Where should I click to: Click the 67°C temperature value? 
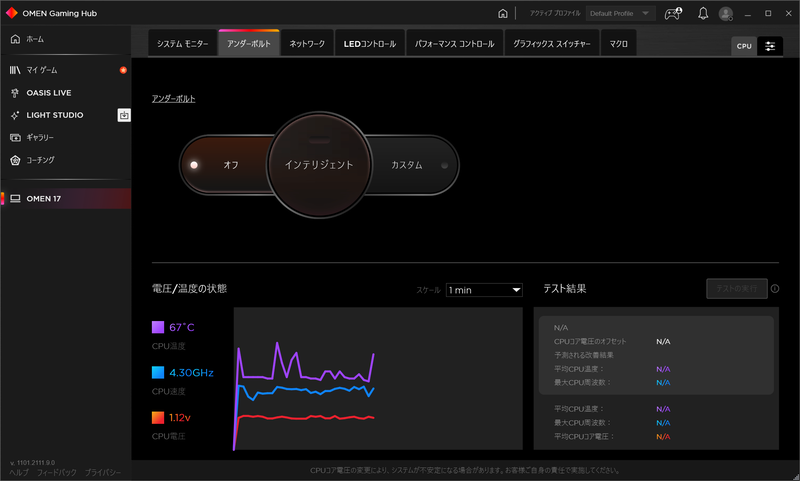(x=182, y=327)
